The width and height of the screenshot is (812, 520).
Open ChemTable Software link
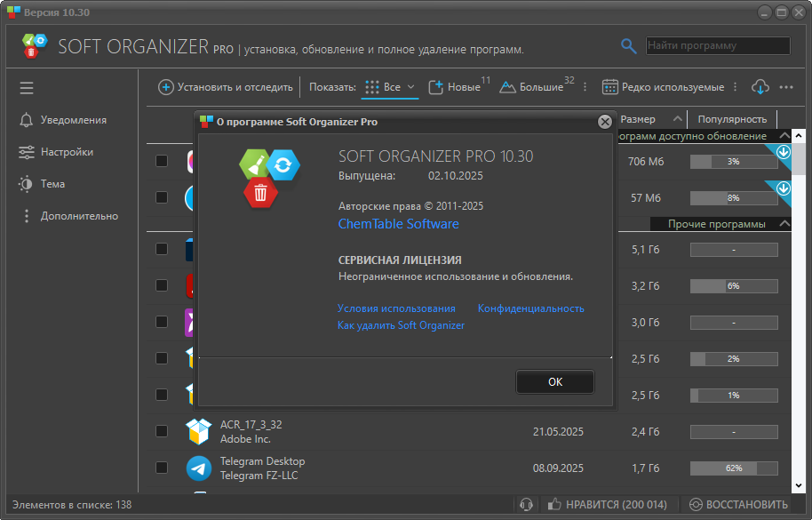tap(398, 224)
